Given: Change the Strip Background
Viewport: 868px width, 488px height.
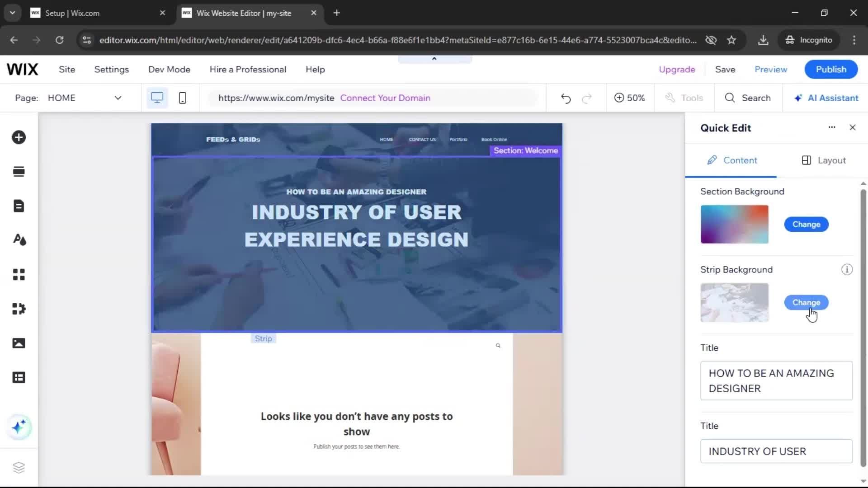Looking at the screenshot, I should [x=806, y=303].
